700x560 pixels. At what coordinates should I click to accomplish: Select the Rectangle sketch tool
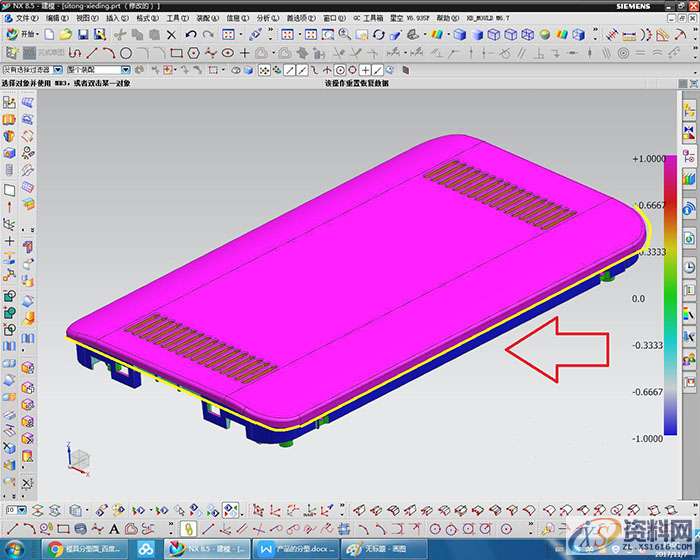[177, 52]
